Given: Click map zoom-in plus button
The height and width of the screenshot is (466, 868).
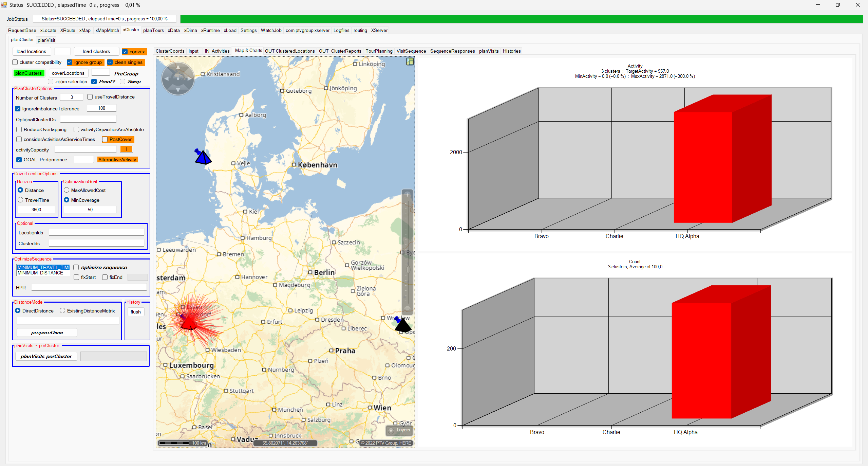Looking at the screenshot, I should tap(407, 195).
